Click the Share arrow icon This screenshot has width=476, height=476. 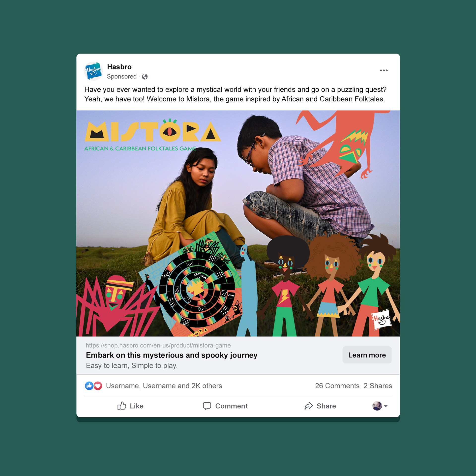point(309,406)
